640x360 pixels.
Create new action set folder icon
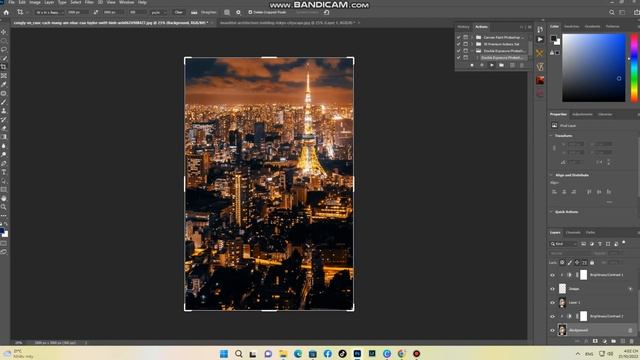point(501,65)
